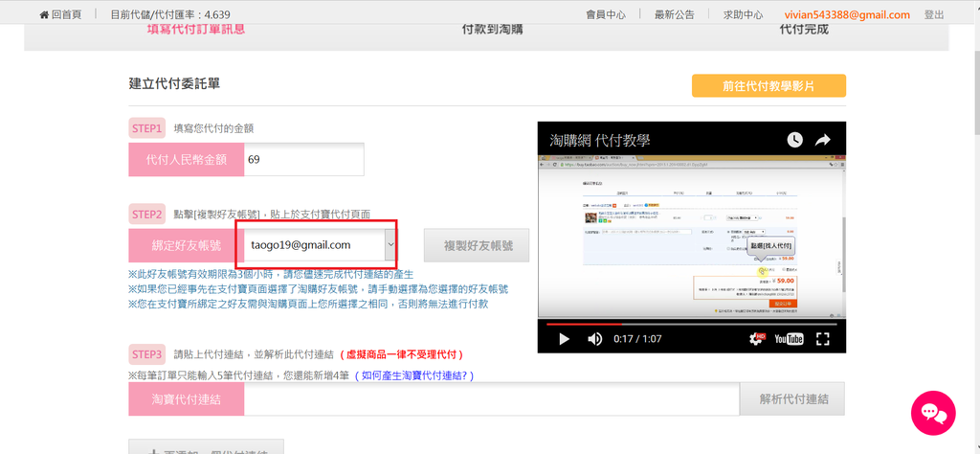Open 會員中心 member center
The height and width of the screenshot is (454, 980).
[x=606, y=15]
